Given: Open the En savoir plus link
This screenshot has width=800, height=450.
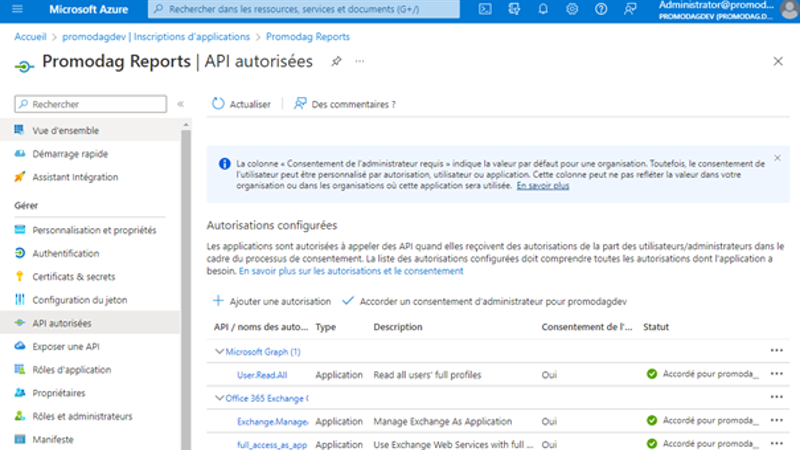Looking at the screenshot, I should click(x=543, y=186).
